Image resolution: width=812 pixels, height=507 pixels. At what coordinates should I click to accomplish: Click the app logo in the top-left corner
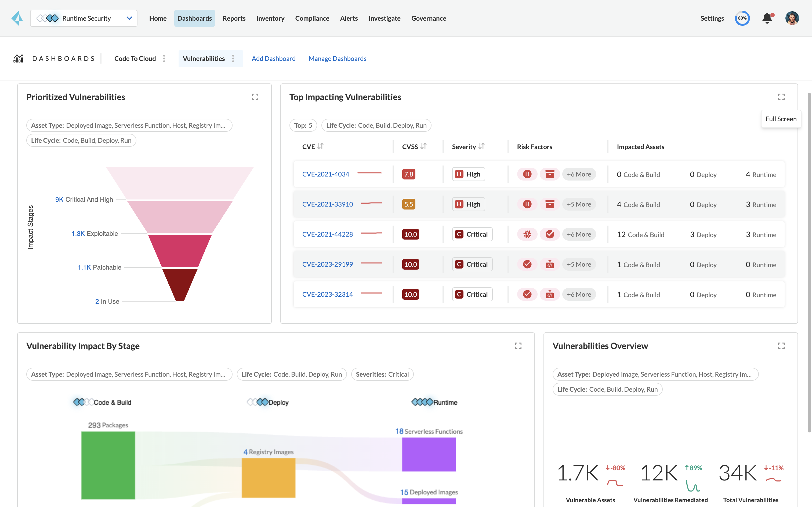17,18
